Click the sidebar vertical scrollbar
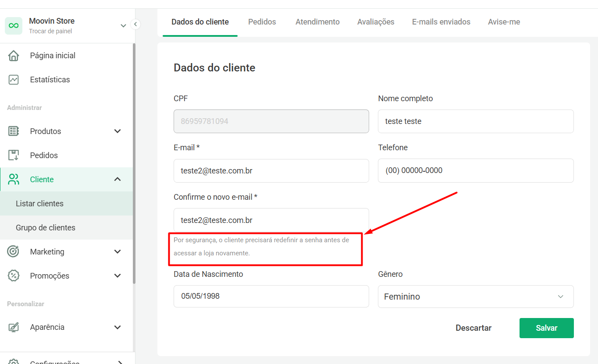Screen dimensions: 598x364 134,163
